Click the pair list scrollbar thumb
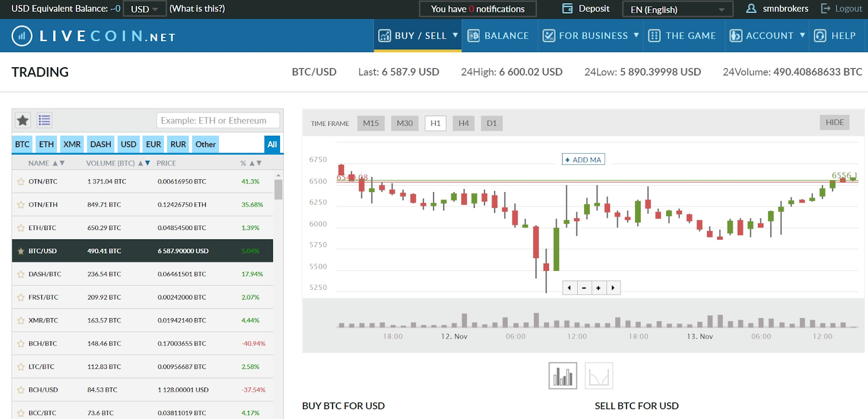Image resolution: width=868 pixels, height=419 pixels. [278, 189]
